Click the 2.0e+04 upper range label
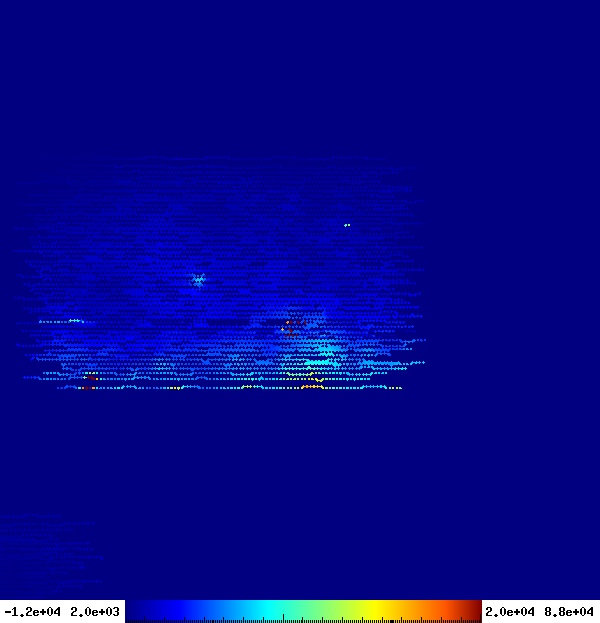600x623 pixels. 510,611
